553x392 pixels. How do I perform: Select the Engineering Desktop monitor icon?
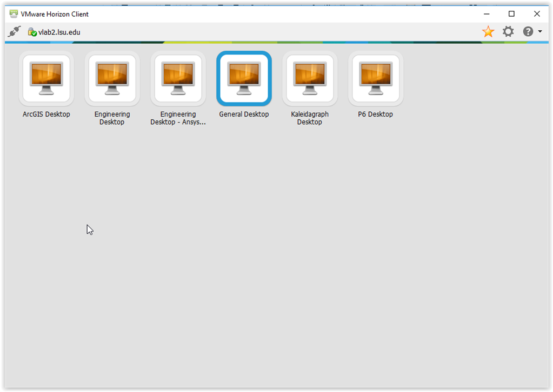coord(112,78)
